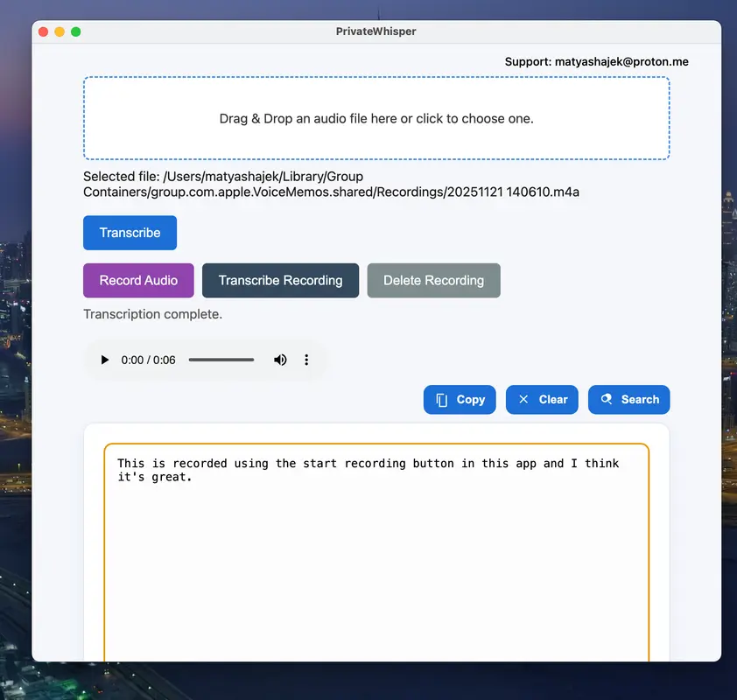This screenshot has width=737, height=700.
Task: Click the audio progress slider
Action: pos(221,360)
